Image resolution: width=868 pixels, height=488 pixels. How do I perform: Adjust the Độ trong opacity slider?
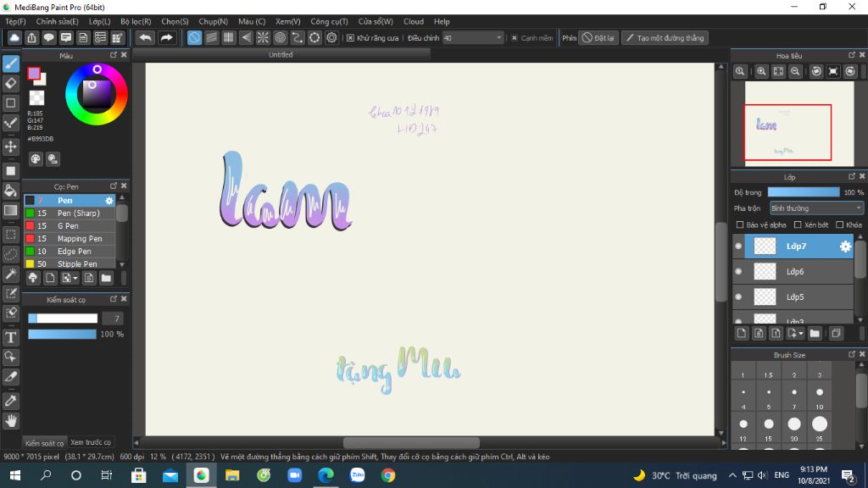click(x=804, y=192)
